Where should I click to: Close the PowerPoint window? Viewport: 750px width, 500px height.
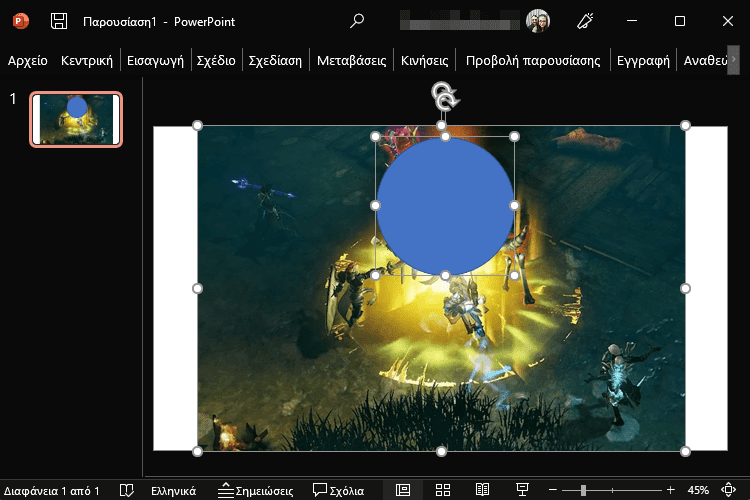[728, 21]
